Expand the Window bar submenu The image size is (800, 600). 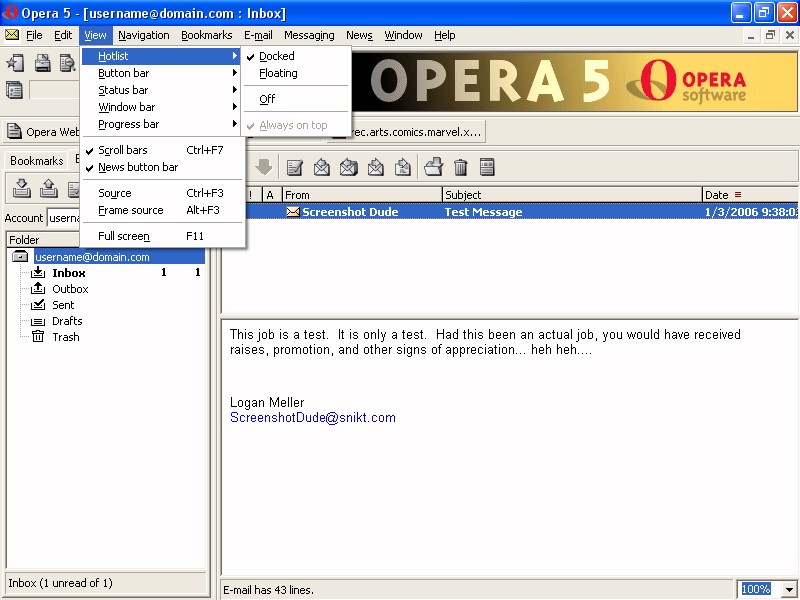pyautogui.click(x=162, y=107)
